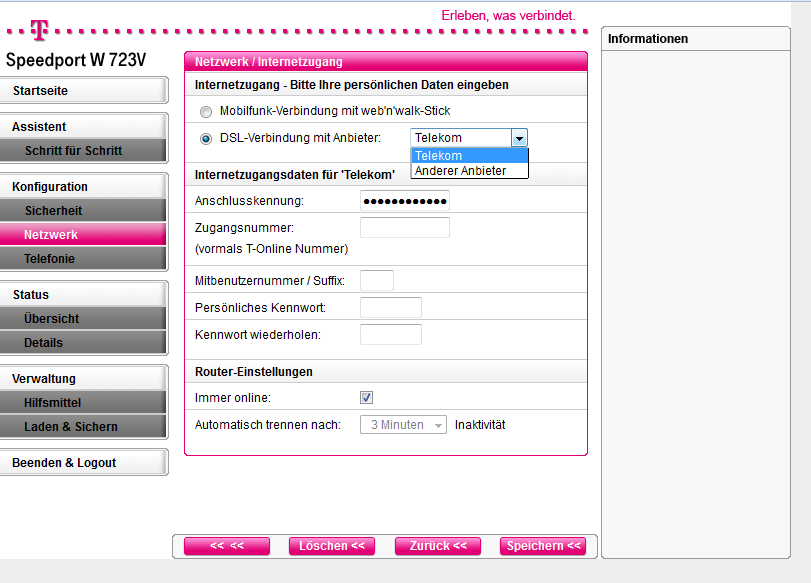
Task: Show the Details status page
Action: coord(83,342)
